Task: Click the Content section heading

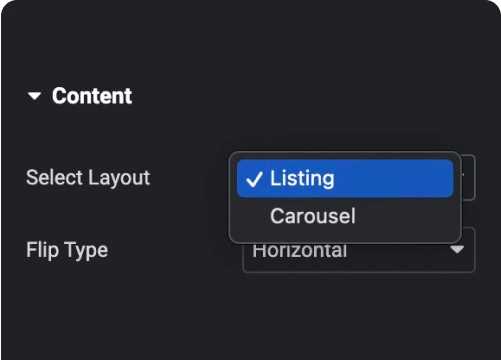Action: pyautogui.click(x=92, y=96)
